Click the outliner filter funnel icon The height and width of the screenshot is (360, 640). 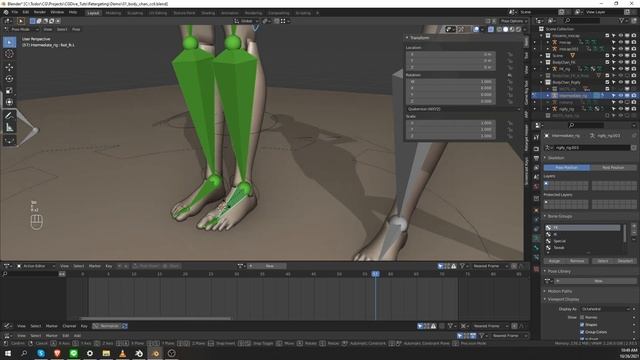(x=621, y=20)
